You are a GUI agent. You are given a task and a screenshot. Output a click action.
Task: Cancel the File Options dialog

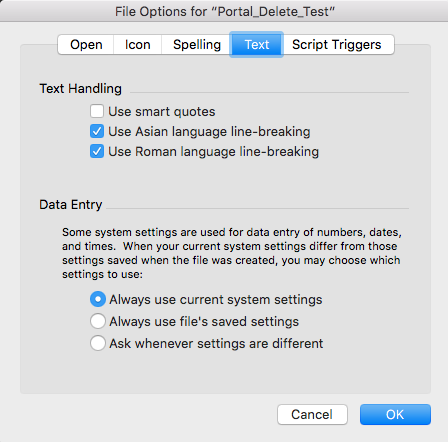312,415
